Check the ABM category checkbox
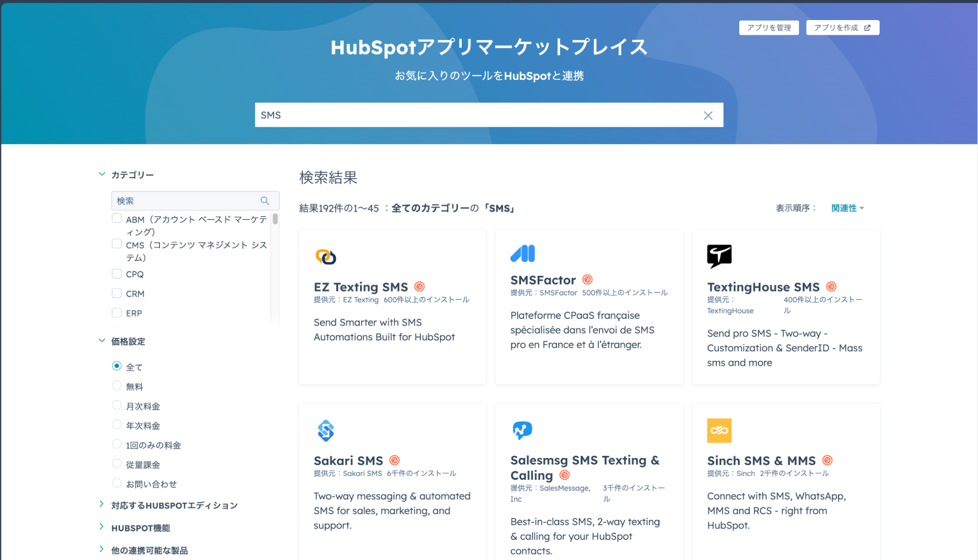Screen dimensions: 978x560 116,218
